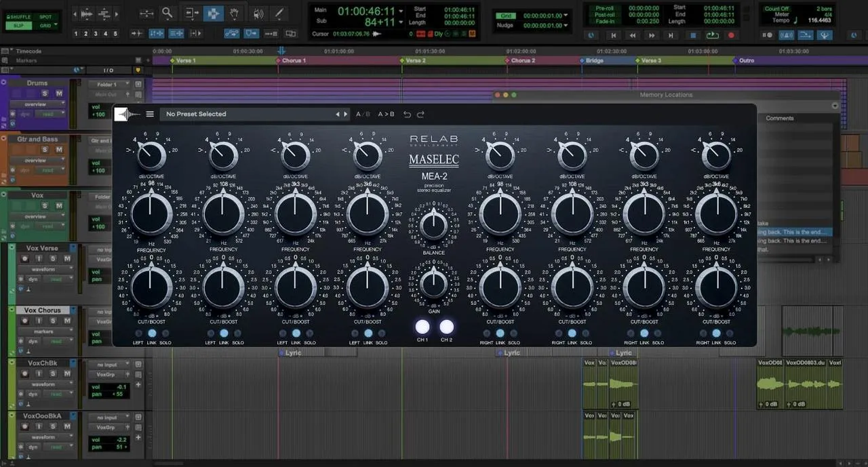The height and width of the screenshot is (467, 868).
Task: Open the VoxChBk 'waveform' view selector
Action: click(x=47, y=384)
